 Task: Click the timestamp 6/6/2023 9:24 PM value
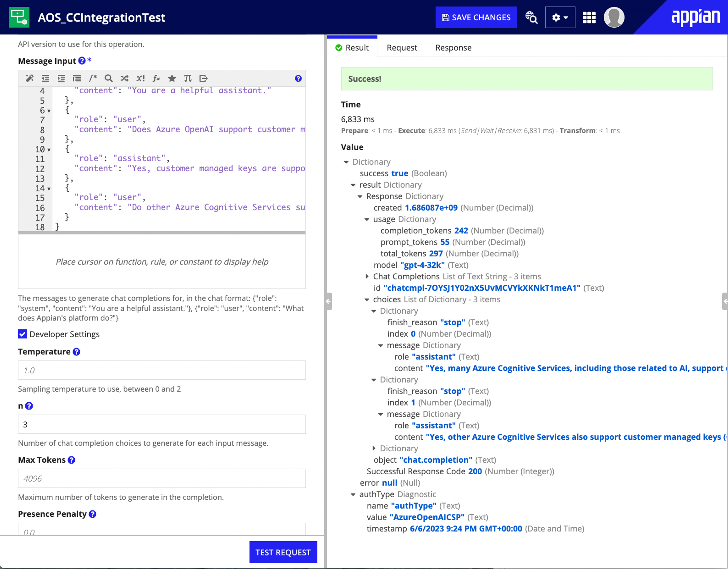tap(466, 529)
